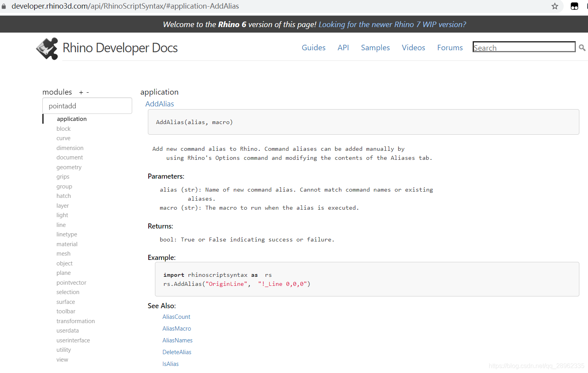Viewport: 588px width, 373px height.
Task: Click the pointadd module filter field
Action: tap(87, 106)
